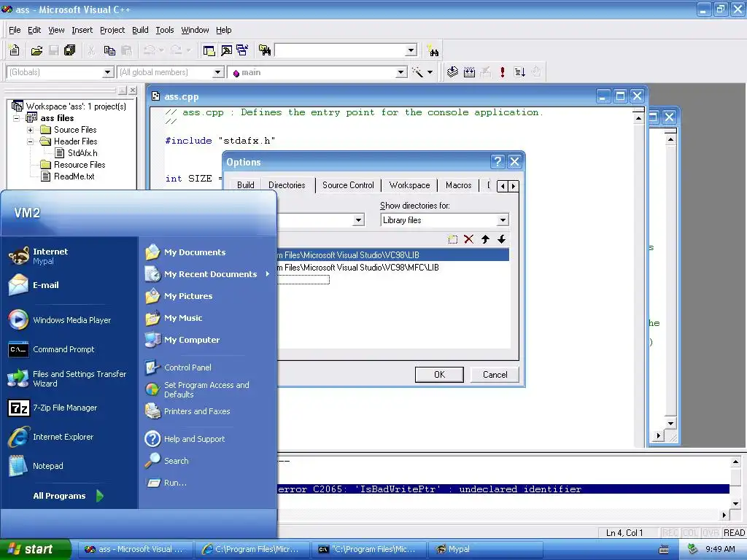Click New directory icon in Options dialog
Screen dimensions: 747x560
tap(452, 239)
